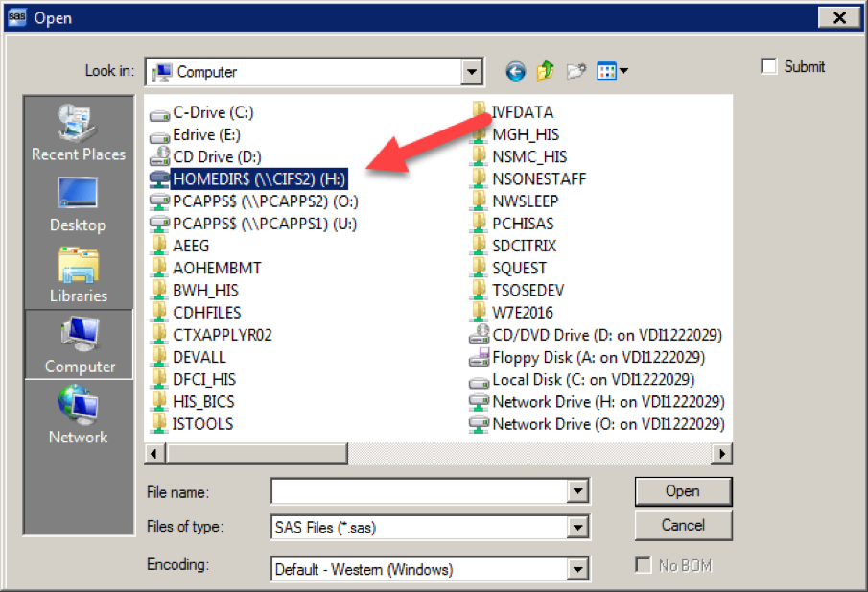The image size is (868, 592).
Task: Close the Open dialog
Action: (839, 17)
